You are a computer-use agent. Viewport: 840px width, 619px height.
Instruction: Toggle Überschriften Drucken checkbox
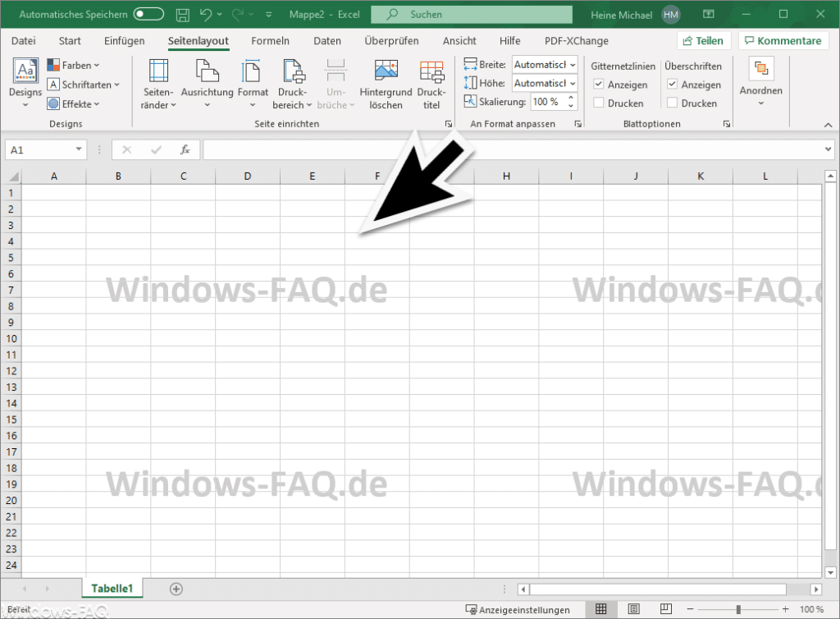click(672, 103)
